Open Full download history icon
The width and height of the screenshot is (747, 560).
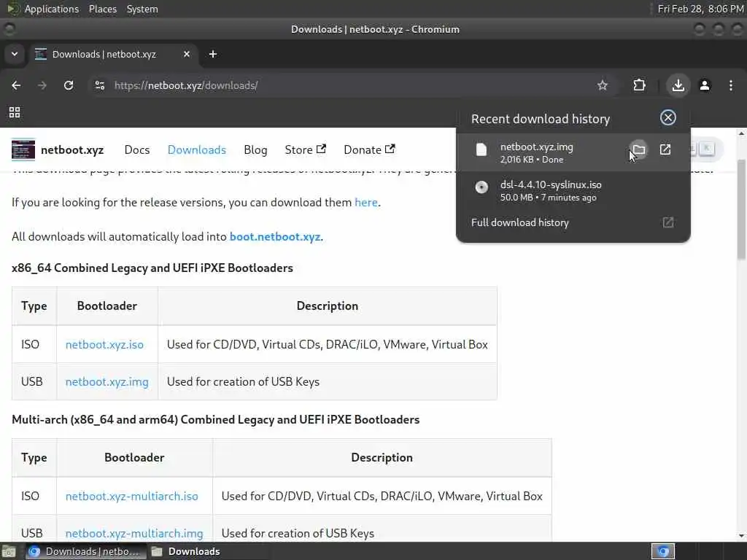pyautogui.click(x=668, y=222)
